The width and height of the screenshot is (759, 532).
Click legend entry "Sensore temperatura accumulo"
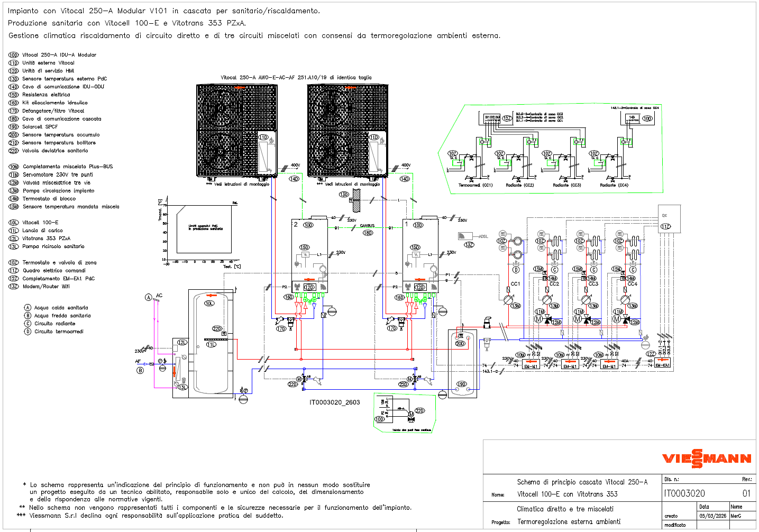coord(61,135)
